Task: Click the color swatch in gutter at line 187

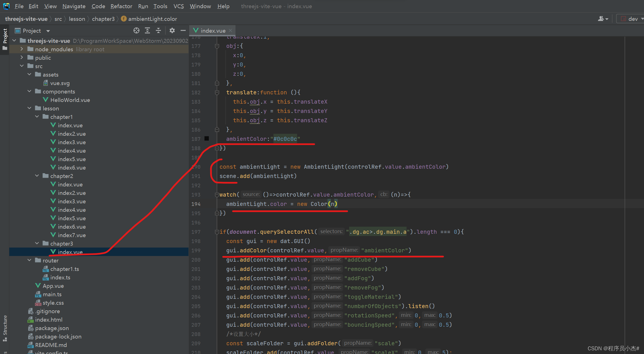Action: (x=207, y=139)
